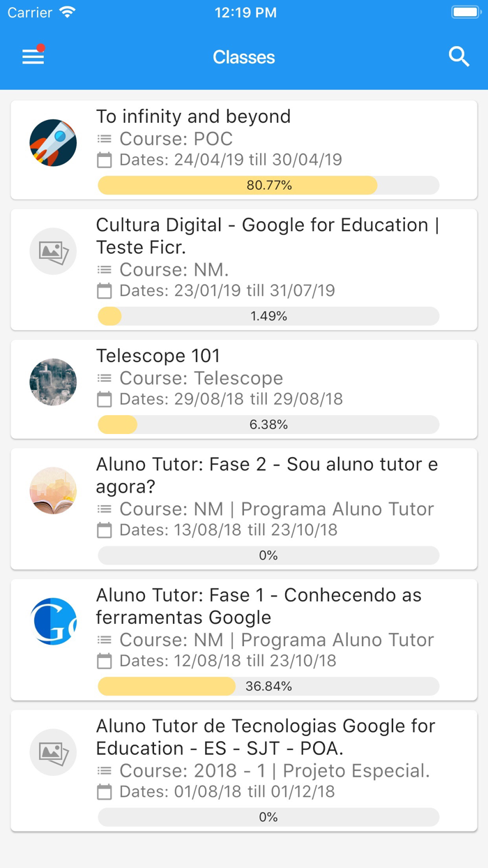Click the list icon next to 'Course: Telescope'
The image size is (488, 868).
pos(105,377)
